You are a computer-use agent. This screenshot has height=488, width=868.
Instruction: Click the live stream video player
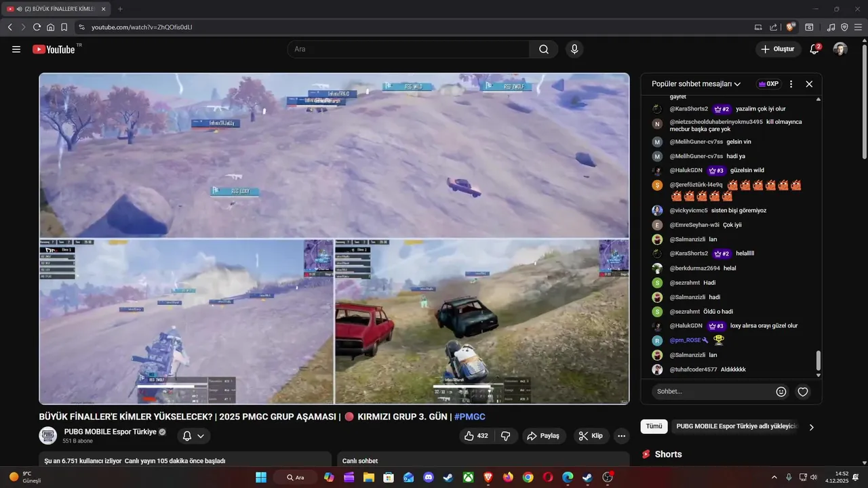click(334, 239)
